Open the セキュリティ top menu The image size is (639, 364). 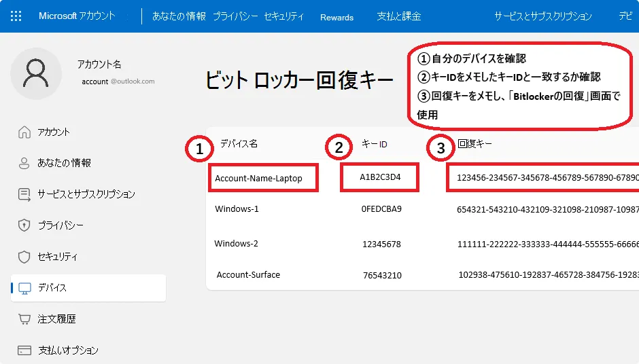[x=284, y=16]
